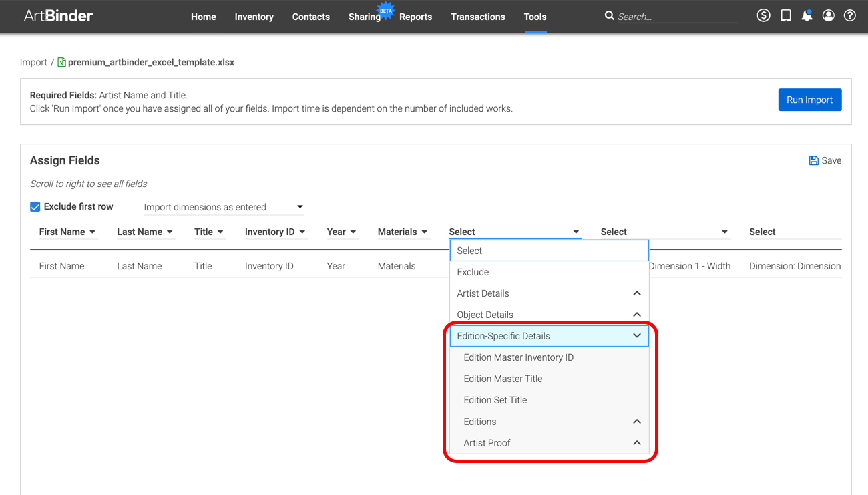Go to the Inventory tab
The image size is (868, 495).
(254, 17)
